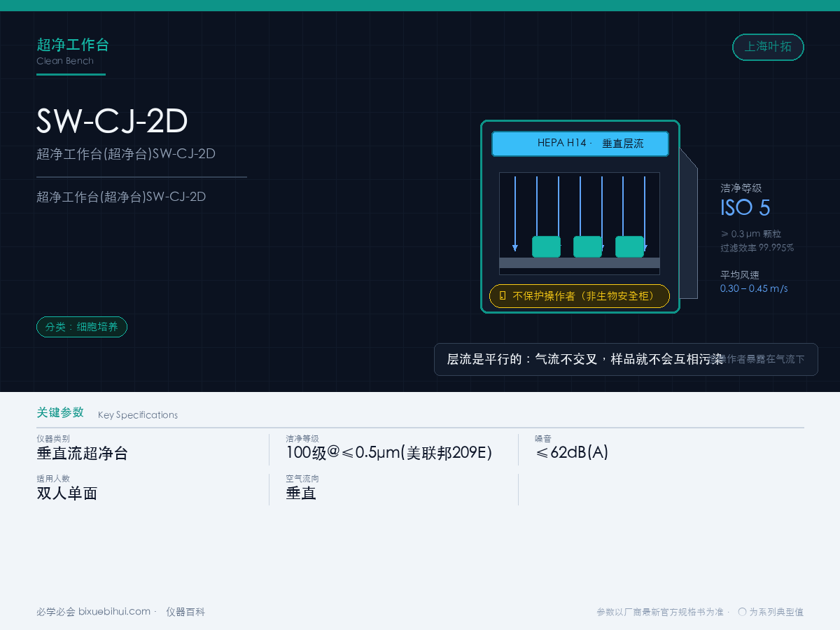This screenshot has width=840, height=630.
Task: Click the 上海叶拓 brand badge
Action: click(768, 47)
